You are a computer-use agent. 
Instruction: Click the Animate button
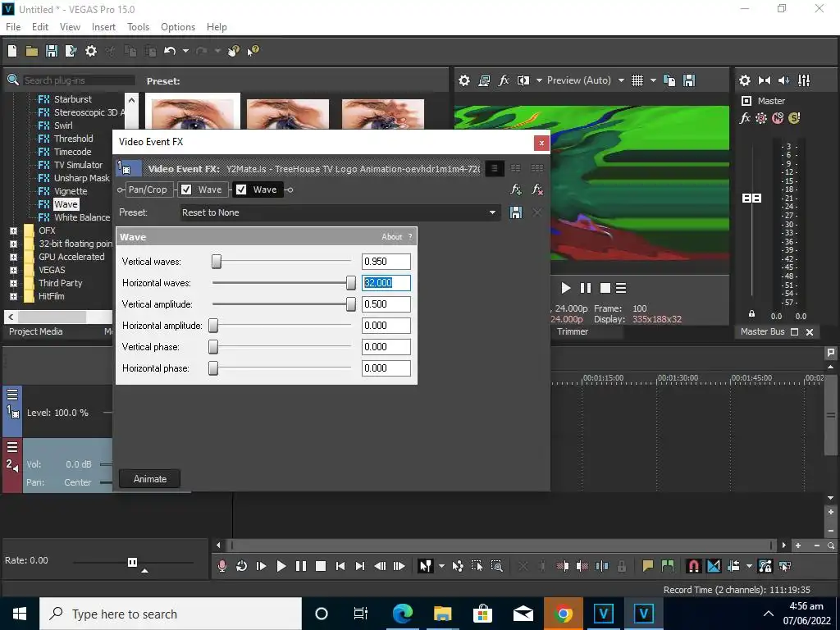coord(149,479)
